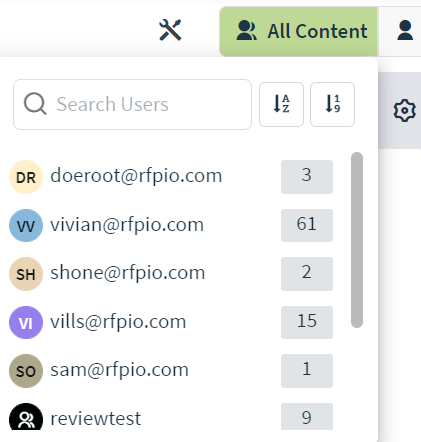Sort users numerically by count

coord(332,104)
